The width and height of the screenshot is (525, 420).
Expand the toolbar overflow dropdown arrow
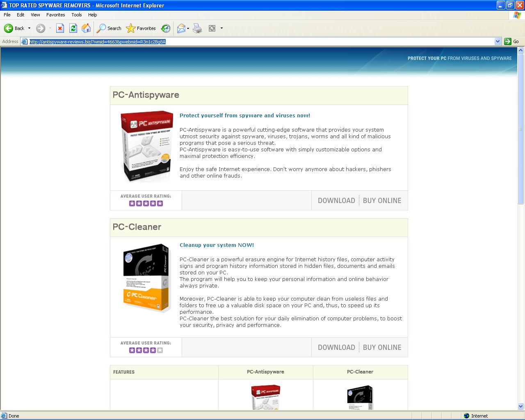pos(221,28)
